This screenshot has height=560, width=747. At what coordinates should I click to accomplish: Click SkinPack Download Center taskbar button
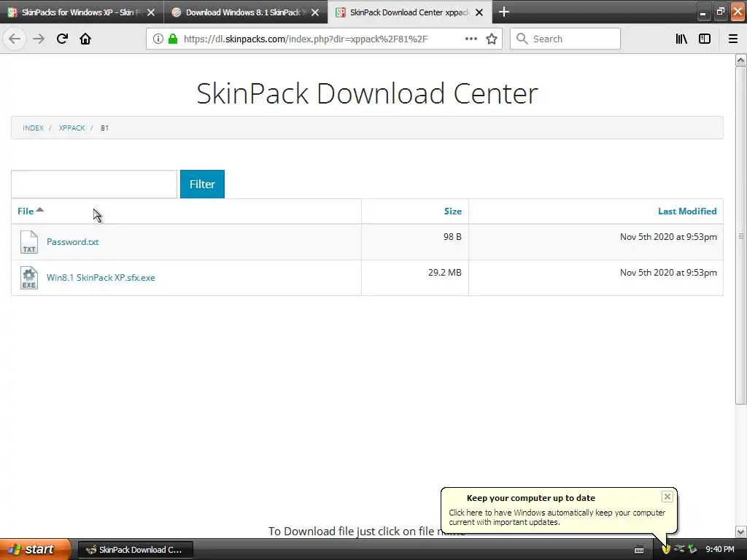tap(135, 550)
